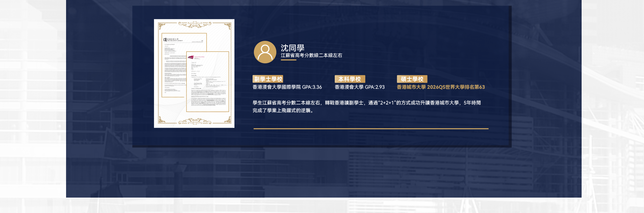Click the golden user avatar icon
The width and height of the screenshot is (644, 213).
(265, 52)
